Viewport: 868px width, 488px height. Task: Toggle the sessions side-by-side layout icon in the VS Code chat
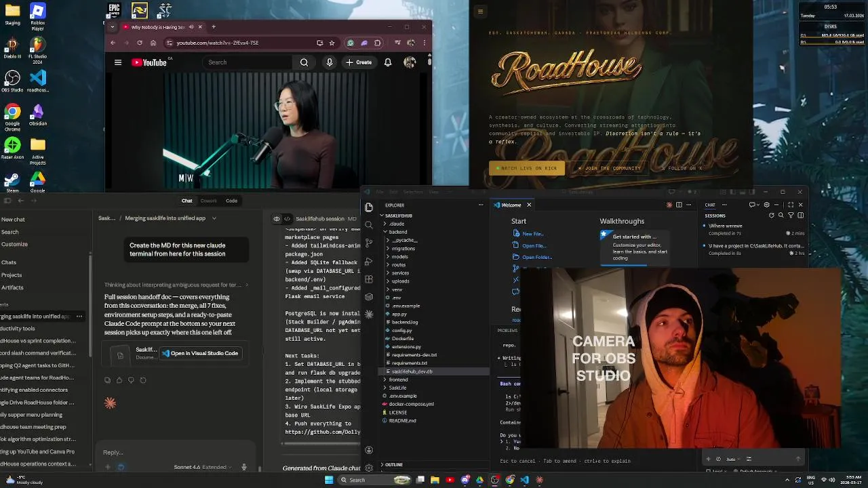pos(801,216)
